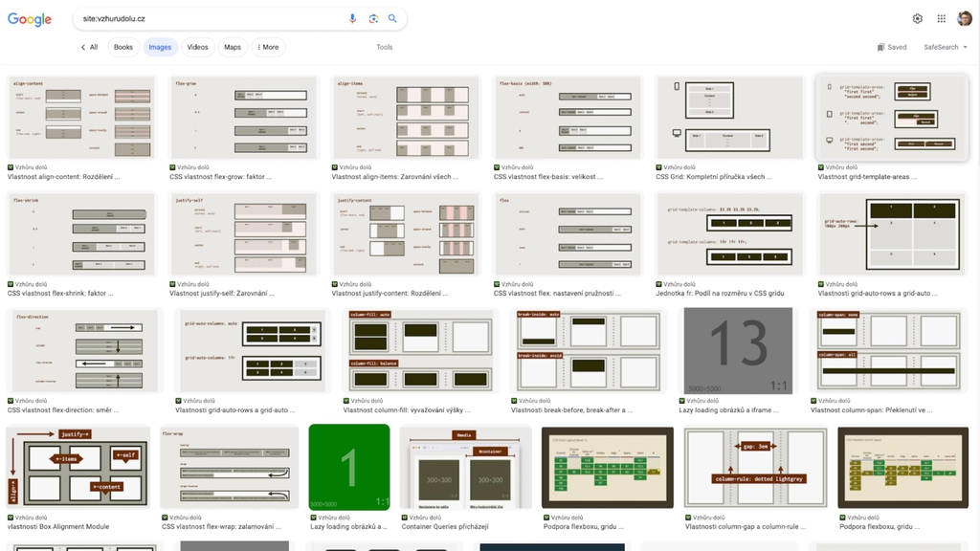Viewport: 980px width, 551px height.
Task: Open the Google account profile avatar
Action: pos(965,18)
